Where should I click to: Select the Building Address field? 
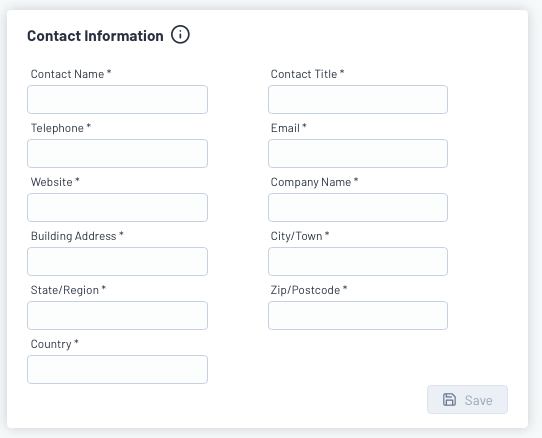tap(118, 261)
